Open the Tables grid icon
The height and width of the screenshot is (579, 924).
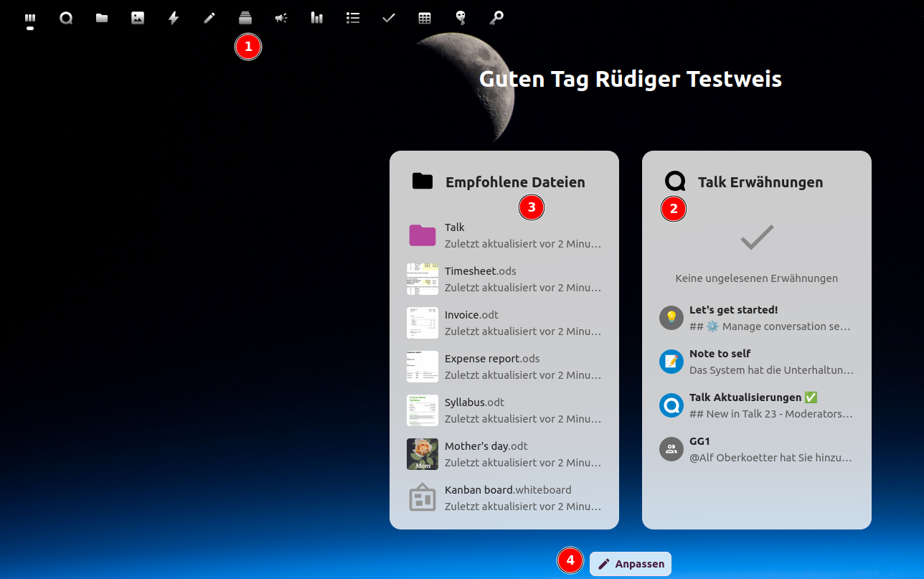425,18
